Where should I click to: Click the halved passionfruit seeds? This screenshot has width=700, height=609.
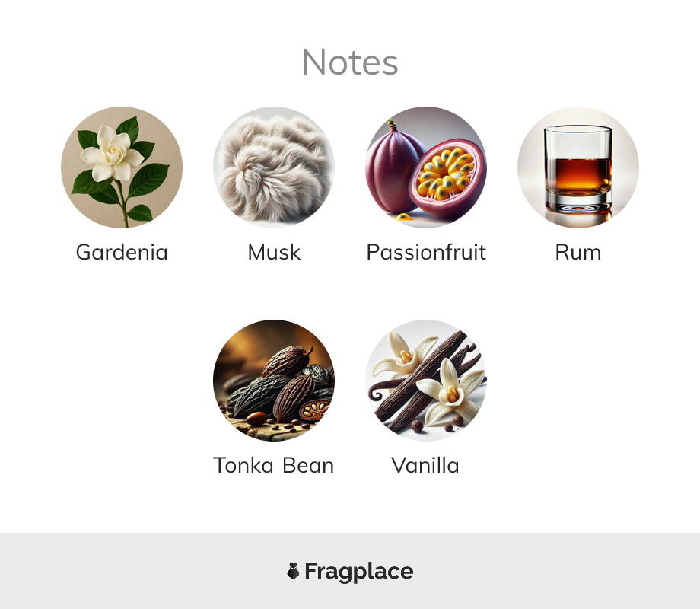pos(444,174)
